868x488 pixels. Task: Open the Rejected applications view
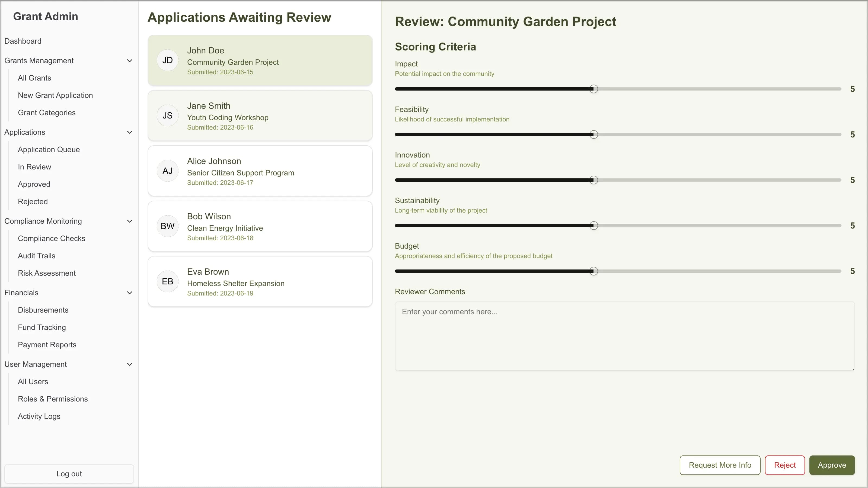(x=33, y=201)
